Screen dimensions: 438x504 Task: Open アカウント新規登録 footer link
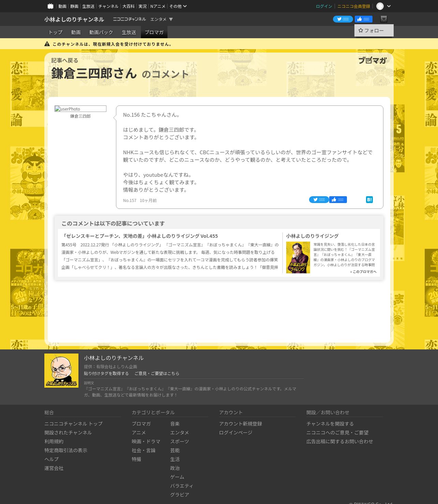tap(240, 423)
